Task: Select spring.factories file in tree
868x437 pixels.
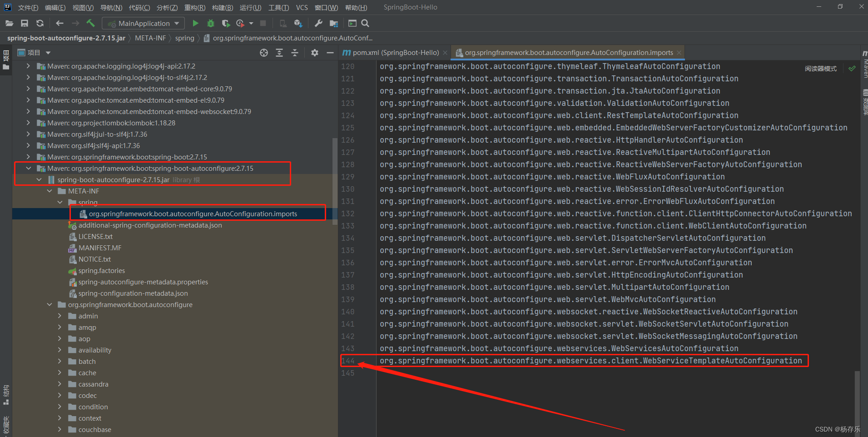Action: (x=102, y=270)
